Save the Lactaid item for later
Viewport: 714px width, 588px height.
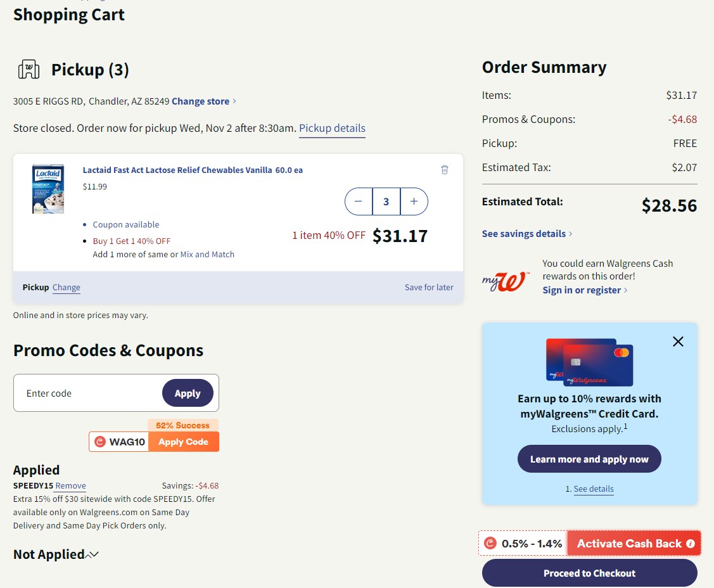pyautogui.click(x=429, y=287)
